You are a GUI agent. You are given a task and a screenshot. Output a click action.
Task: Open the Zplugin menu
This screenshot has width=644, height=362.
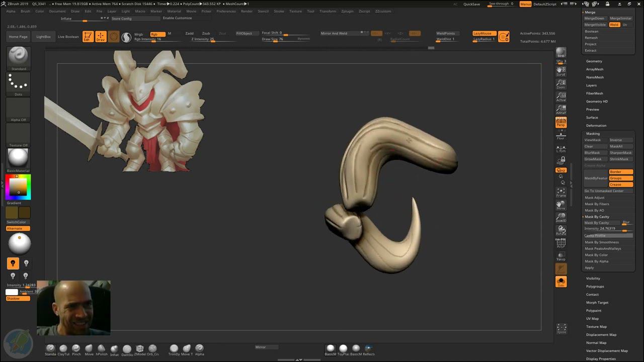point(347,11)
